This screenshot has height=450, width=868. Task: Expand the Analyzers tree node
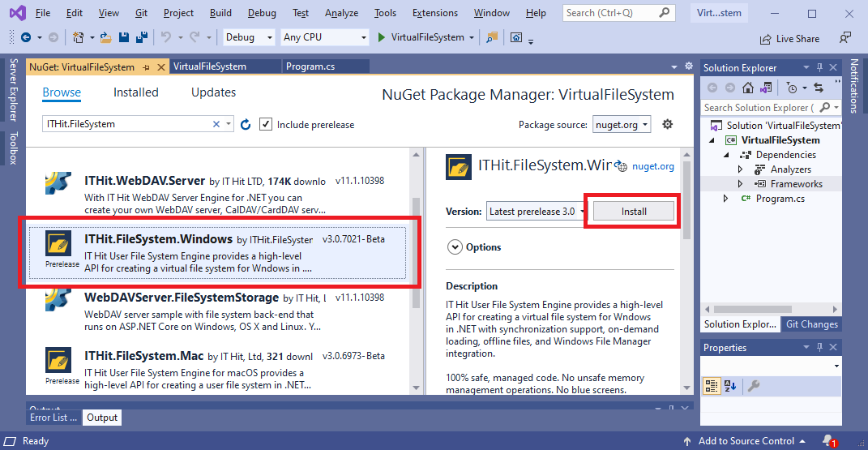pyautogui.click(x=740, y=169)
